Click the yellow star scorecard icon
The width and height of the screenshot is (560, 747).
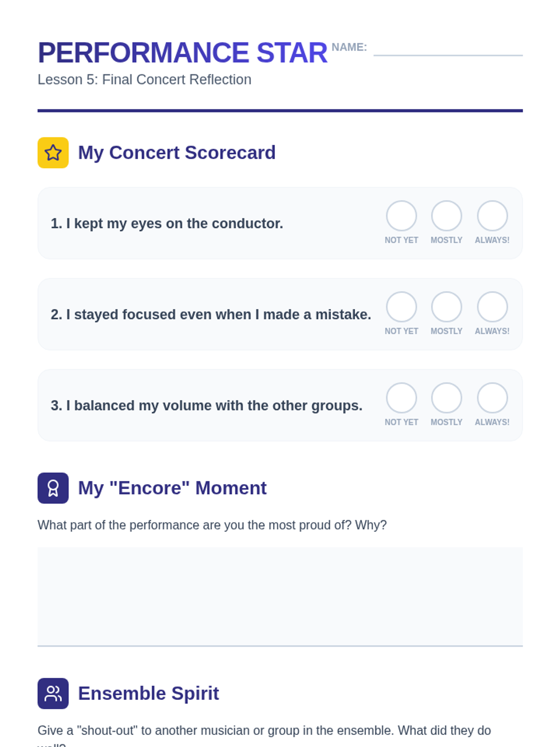click(53, 153)
